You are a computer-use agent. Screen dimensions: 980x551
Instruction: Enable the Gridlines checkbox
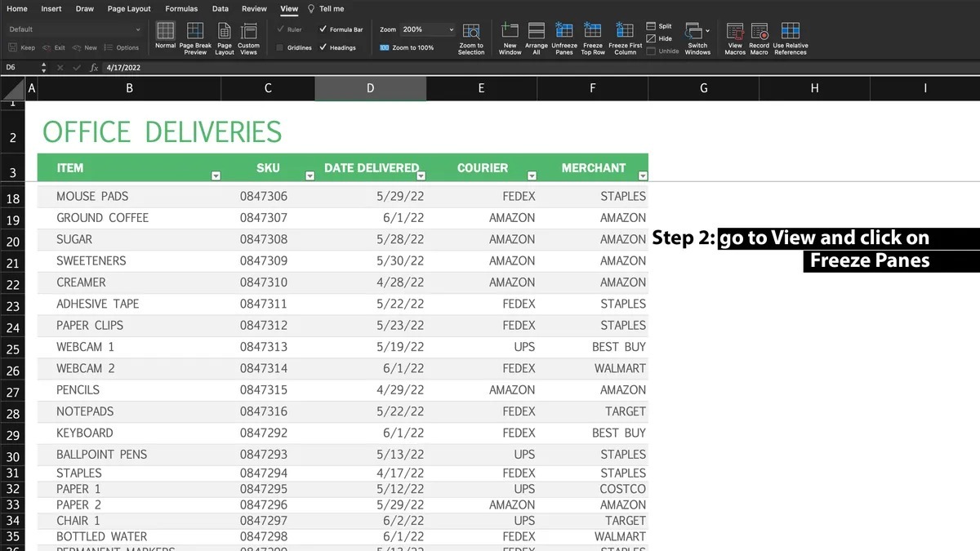280,48
